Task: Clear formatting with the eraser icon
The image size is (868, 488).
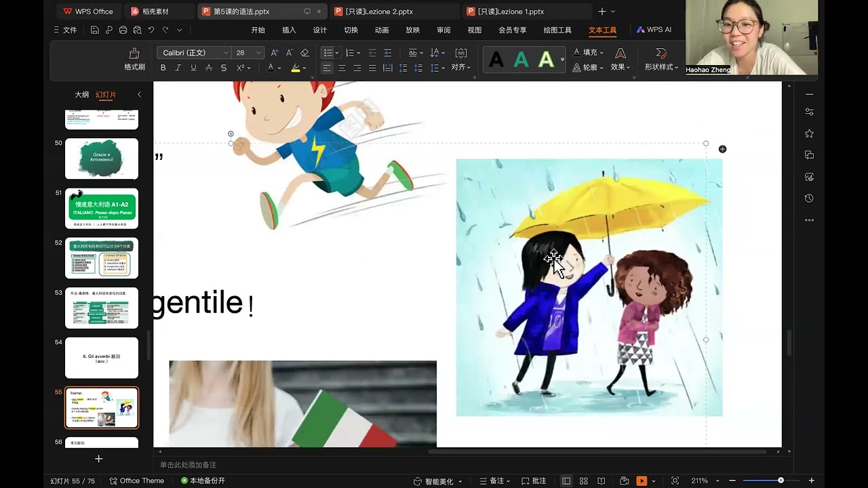Action: [304, 53]
